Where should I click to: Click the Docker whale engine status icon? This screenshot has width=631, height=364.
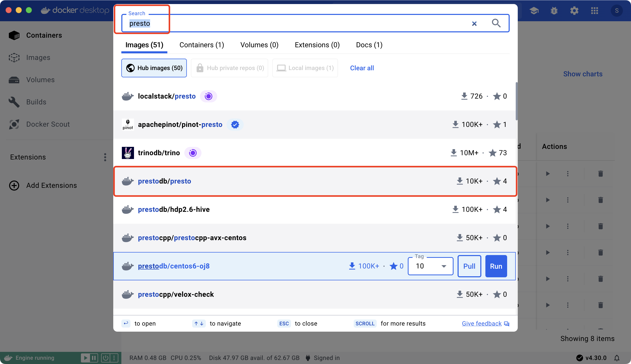point(8,358)
